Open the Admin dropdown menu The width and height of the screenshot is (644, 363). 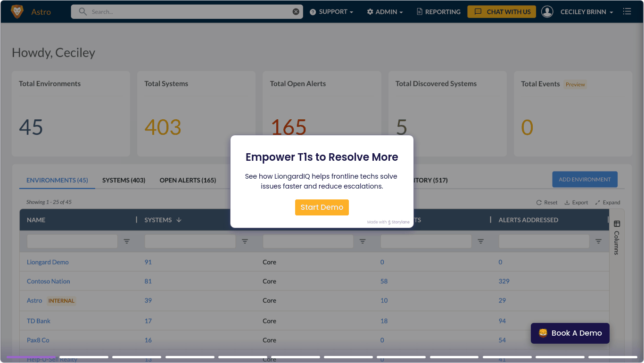coord(385,12)
